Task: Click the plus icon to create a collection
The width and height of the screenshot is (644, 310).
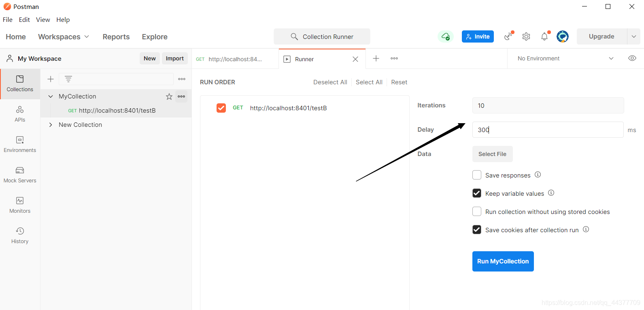Action: (51, 79)
